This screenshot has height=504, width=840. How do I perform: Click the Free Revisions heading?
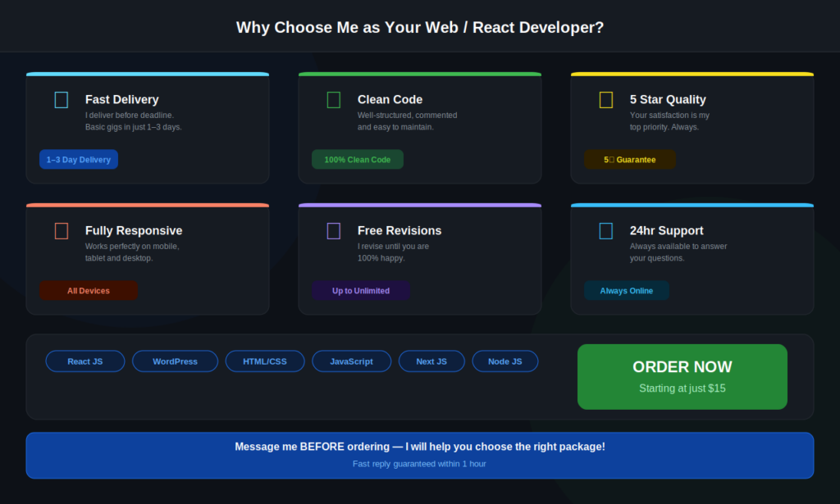[x=399, y=230]
